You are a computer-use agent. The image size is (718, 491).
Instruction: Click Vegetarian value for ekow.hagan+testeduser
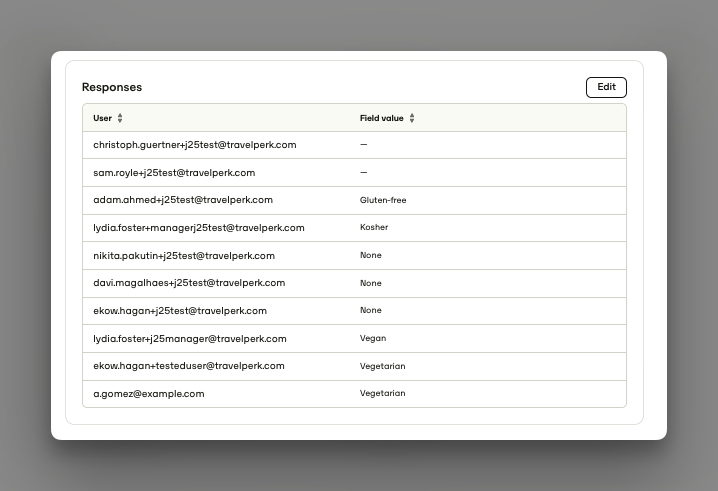pos(382,366)
